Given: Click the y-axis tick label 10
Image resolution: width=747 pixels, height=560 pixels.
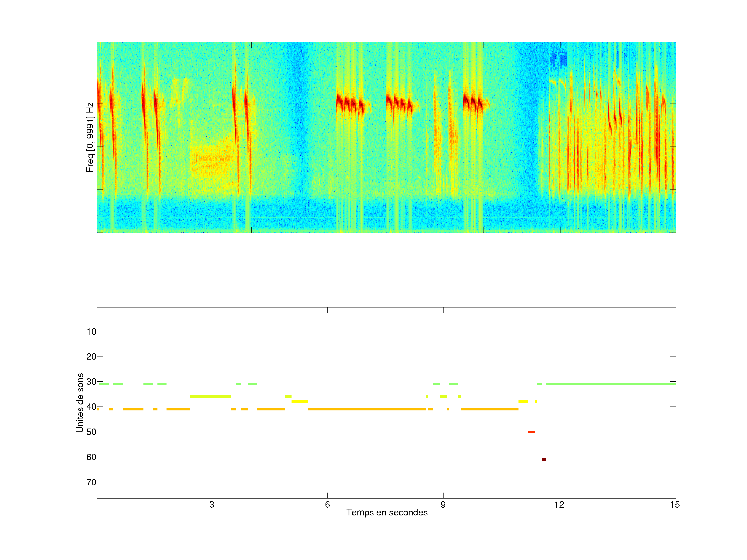Looking at the screenshot, I should [x=91, y=332].
